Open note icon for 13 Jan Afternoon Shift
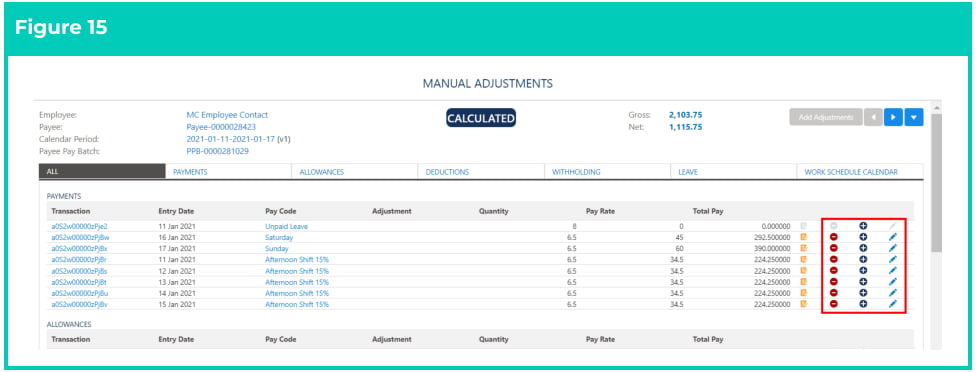The width and height of the screenshot is (976, 372). pyautogui.click(x=804, y=282)
